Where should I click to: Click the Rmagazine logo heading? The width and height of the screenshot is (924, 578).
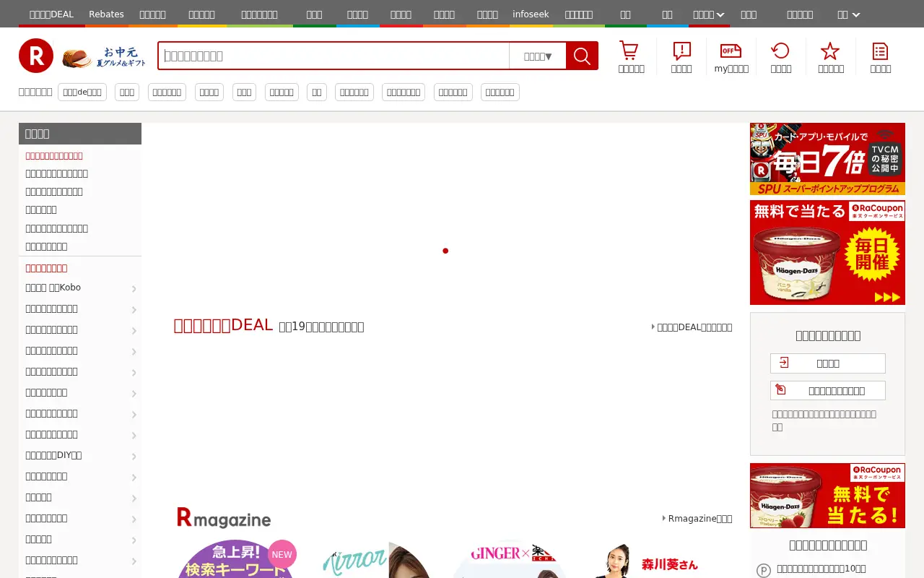224,518
